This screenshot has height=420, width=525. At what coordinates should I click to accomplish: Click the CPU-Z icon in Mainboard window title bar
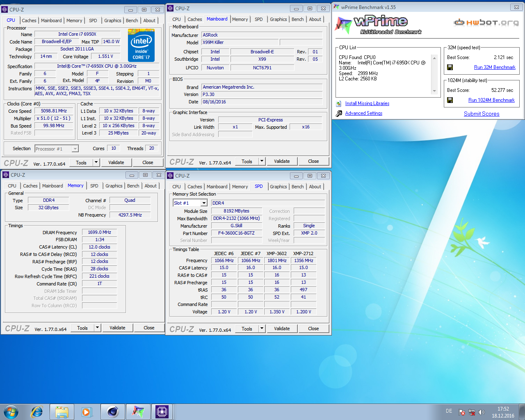(x=171, y=8)
